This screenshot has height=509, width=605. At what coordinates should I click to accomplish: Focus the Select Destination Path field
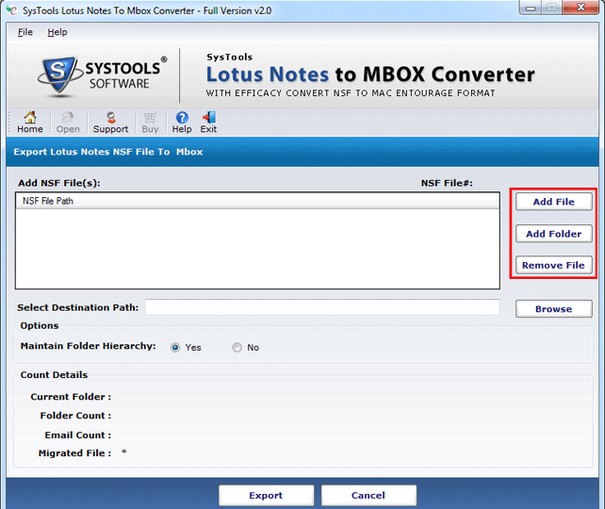point(323,308)
